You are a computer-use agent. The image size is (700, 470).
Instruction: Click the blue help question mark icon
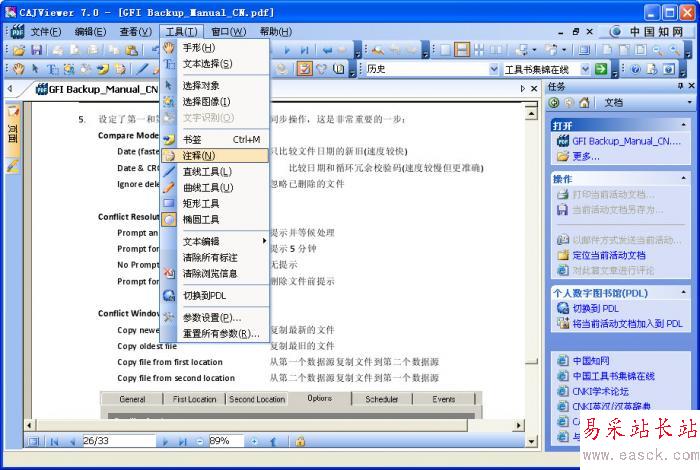click(636, 69)
